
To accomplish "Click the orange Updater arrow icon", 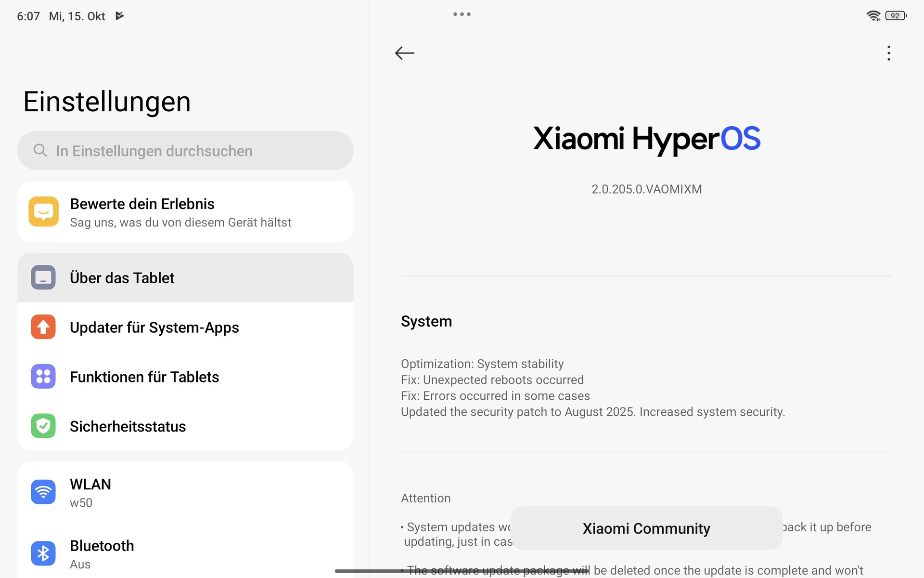I will point(43,327).
